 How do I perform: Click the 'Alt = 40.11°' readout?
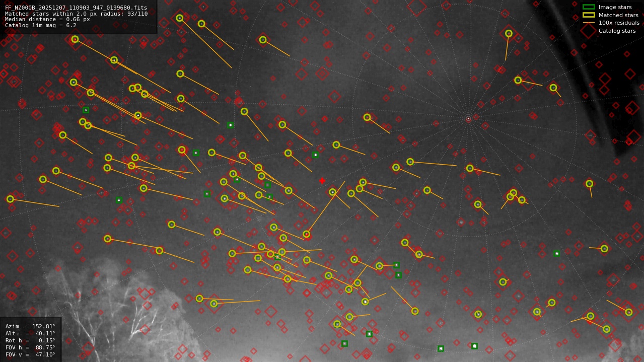30,333
